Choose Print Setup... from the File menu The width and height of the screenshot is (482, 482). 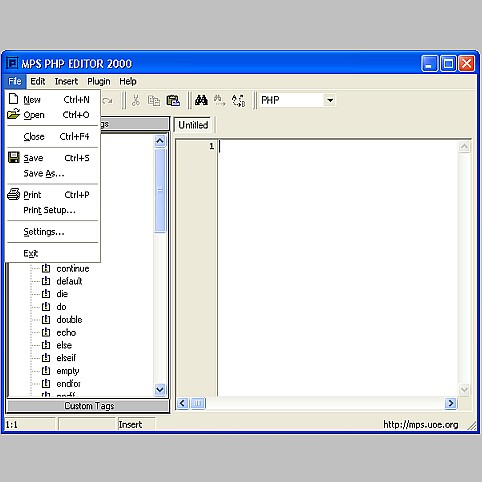(x=53, y=210)
